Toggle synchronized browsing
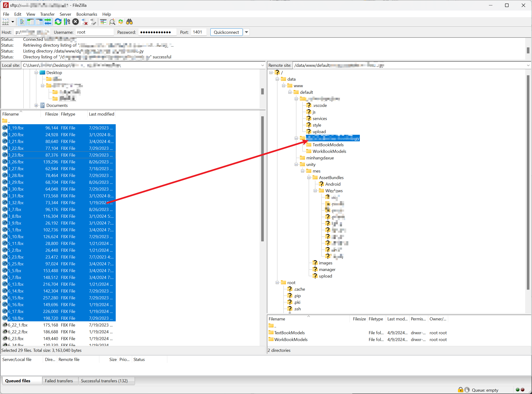 click(x=121, y=22)
